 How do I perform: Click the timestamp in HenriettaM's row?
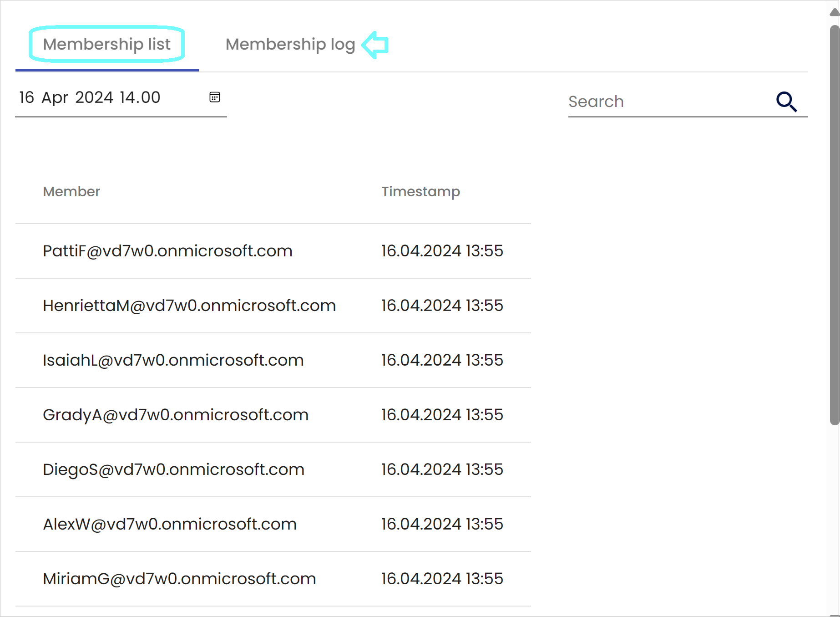(x=442, y=306)
